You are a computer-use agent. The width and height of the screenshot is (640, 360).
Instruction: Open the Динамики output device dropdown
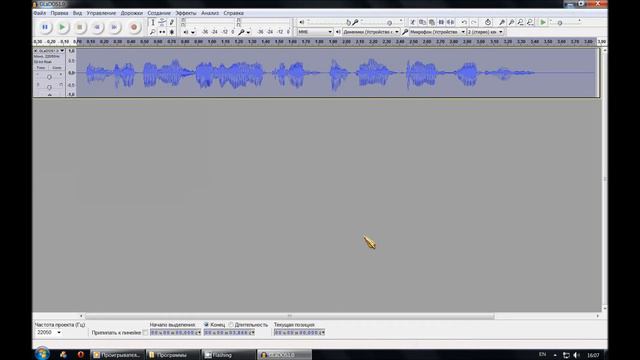tap(371, 32)
